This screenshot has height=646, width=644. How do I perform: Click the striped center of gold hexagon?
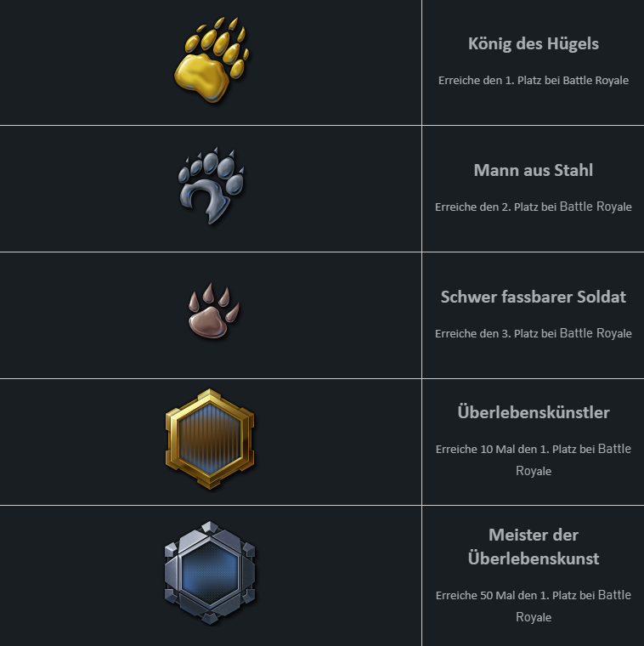(x=210, y=439)
